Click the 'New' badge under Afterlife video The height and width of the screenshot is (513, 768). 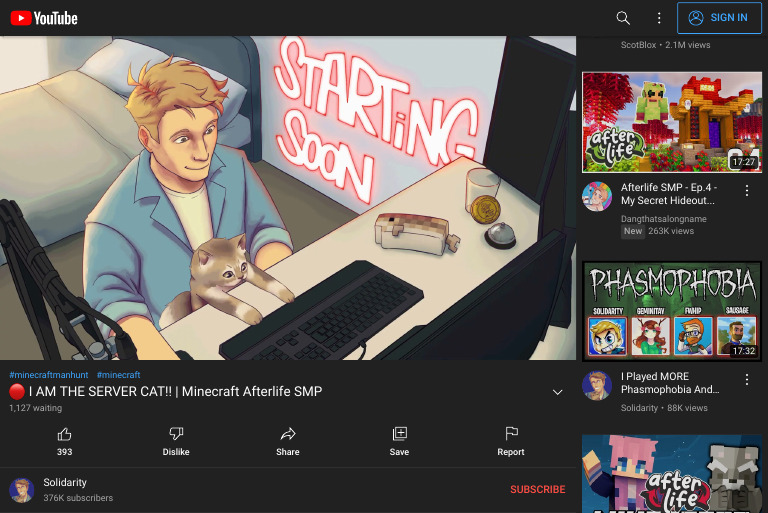(633, 231)
